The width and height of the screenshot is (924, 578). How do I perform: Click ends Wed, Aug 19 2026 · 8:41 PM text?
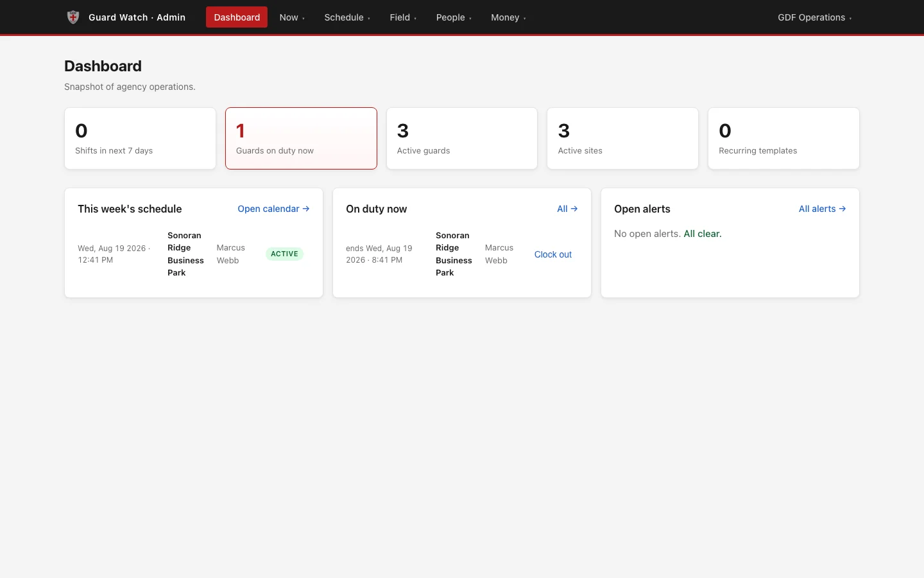point(379,254)
